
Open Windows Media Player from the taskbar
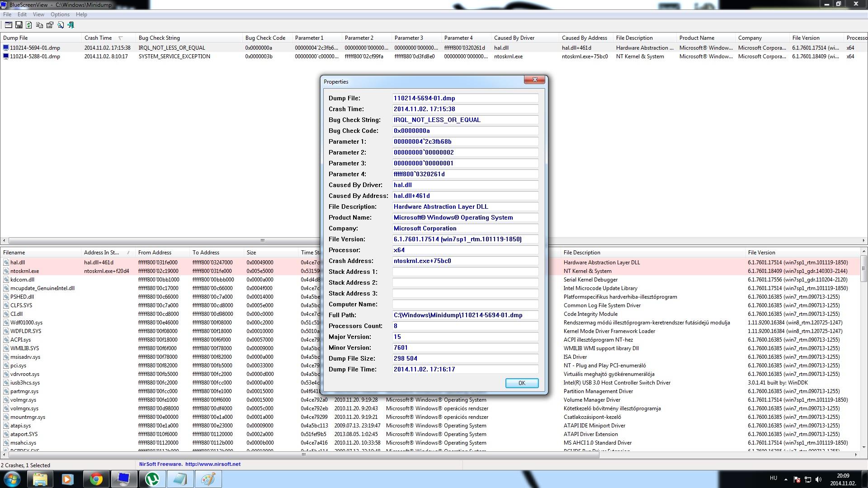(68, 479)
